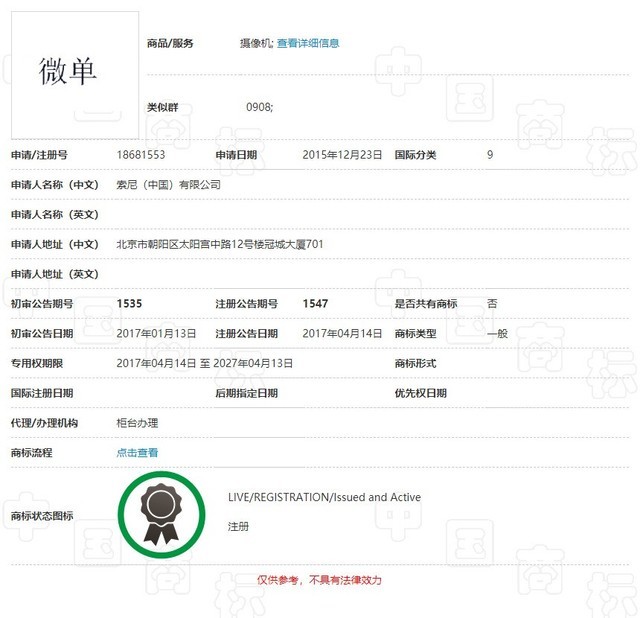Select applicant name 索尼（中国）有限公司

click(169, 185)
